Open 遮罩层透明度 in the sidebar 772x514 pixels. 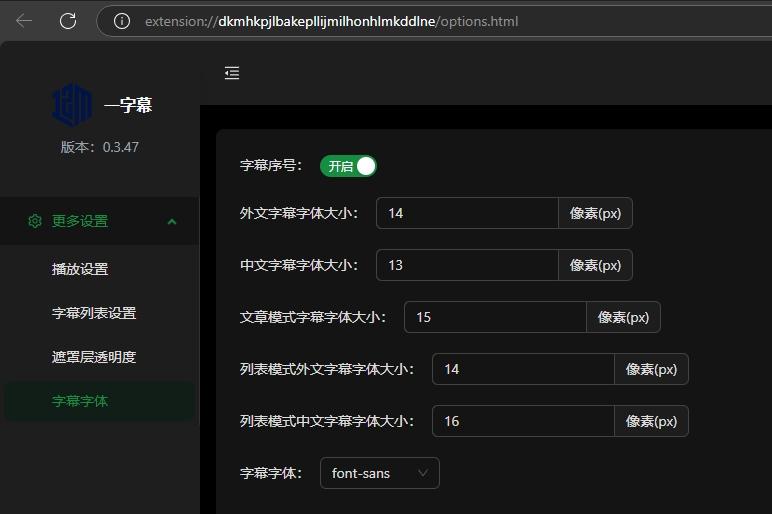[94, 357]
